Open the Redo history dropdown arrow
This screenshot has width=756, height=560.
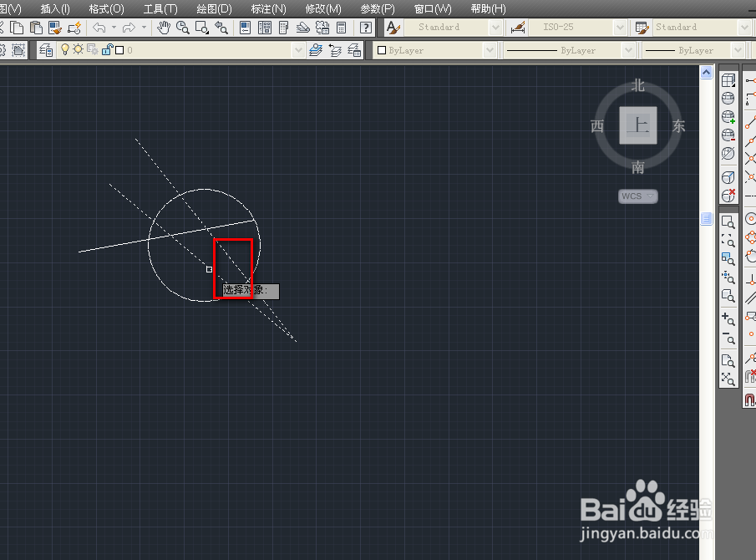click(x=144, y=28)
